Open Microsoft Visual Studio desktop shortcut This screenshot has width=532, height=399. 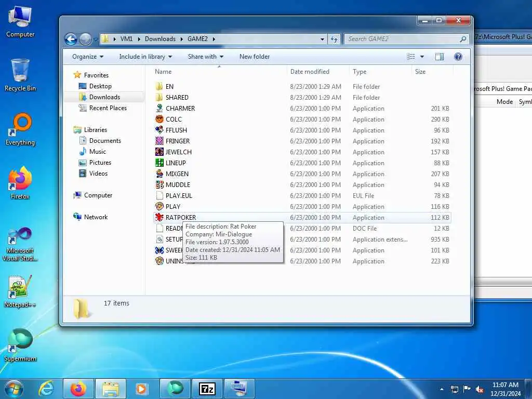click(20, 244)
